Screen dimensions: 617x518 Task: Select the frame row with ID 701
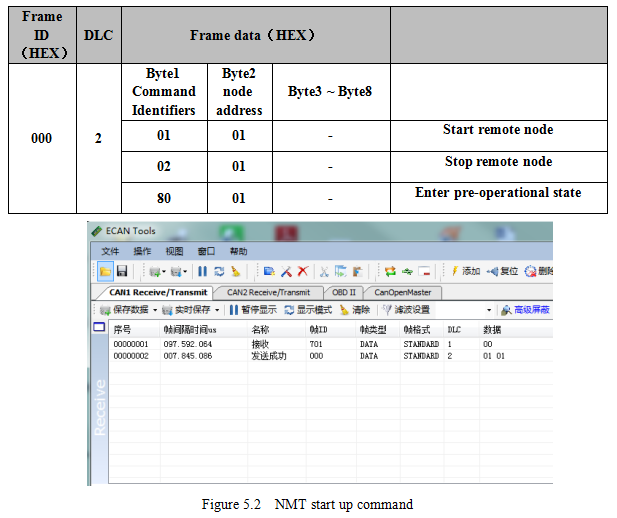pos(300,343)
